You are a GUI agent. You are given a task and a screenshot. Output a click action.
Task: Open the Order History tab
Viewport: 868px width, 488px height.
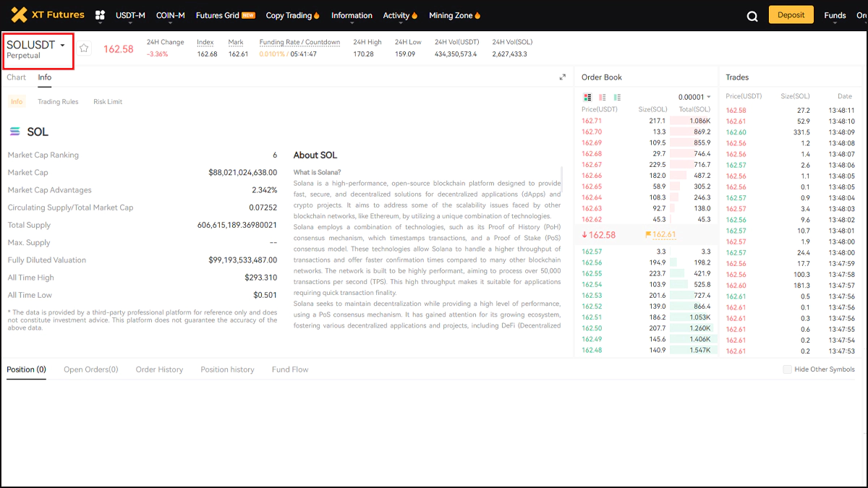pos(159,369)
